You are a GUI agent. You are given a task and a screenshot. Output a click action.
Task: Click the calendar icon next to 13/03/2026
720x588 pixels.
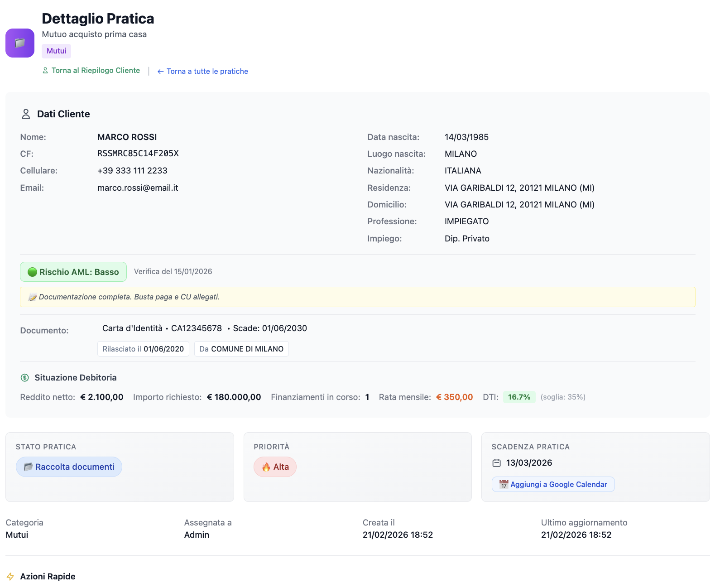(x=497, y=463)
